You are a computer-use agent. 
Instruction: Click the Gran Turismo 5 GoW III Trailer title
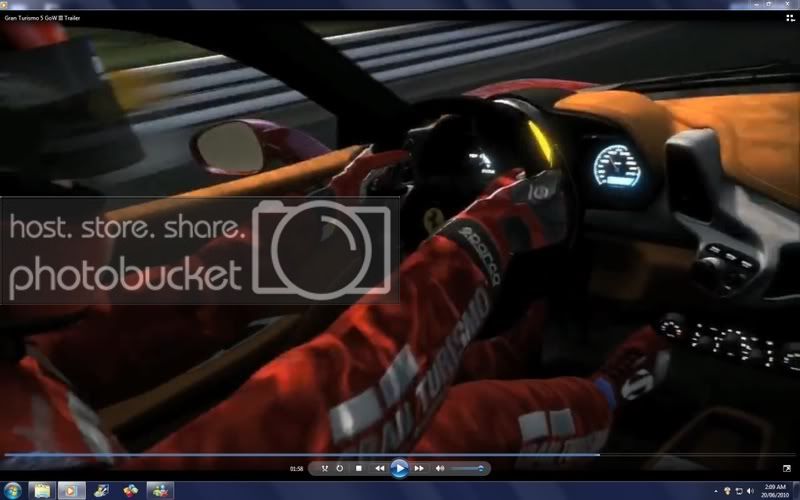pos(42,18)
